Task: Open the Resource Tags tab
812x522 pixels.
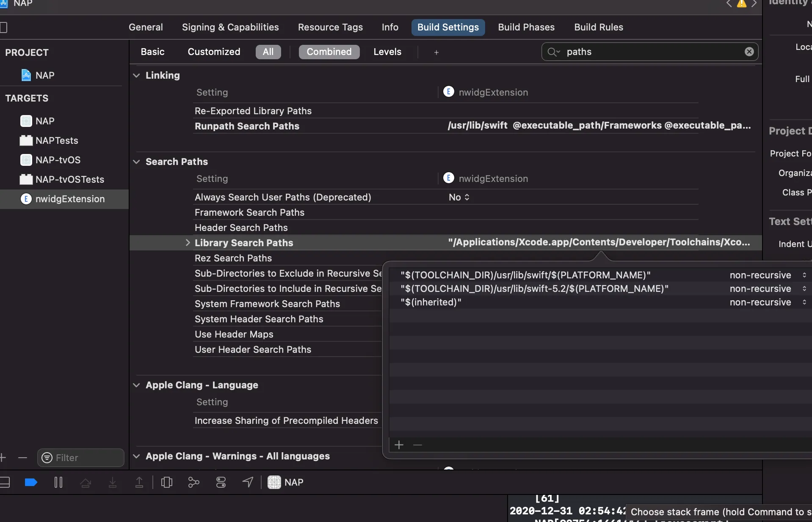Action: [x=330, y=27]
